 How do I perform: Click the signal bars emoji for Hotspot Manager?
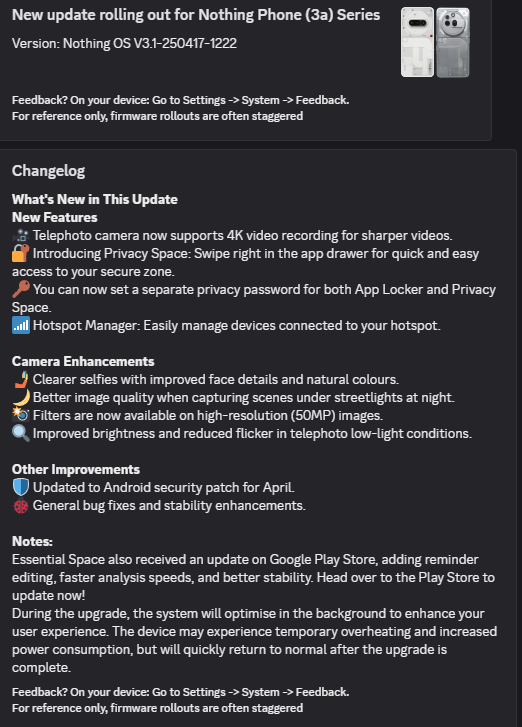click(21, 325)
